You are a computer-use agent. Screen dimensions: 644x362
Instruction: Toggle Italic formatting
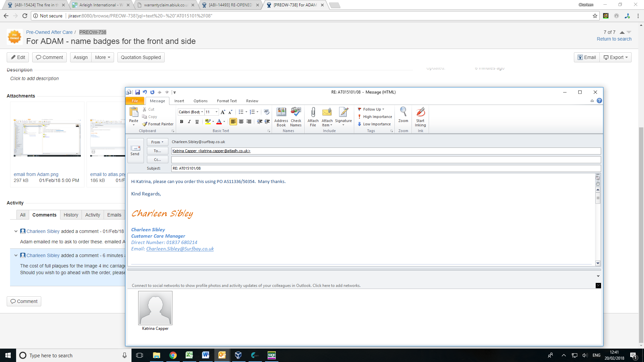189,122
